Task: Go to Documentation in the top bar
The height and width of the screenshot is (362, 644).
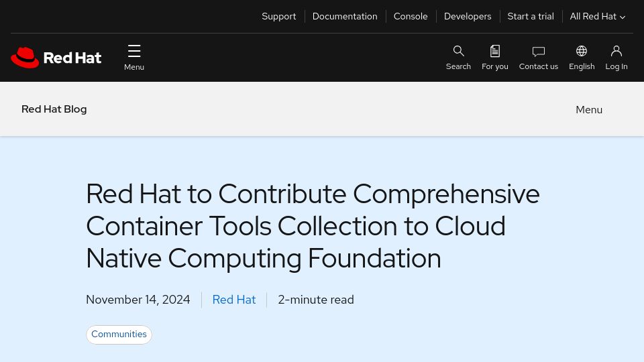Action: pyautogui.click(x=345, y=16)
